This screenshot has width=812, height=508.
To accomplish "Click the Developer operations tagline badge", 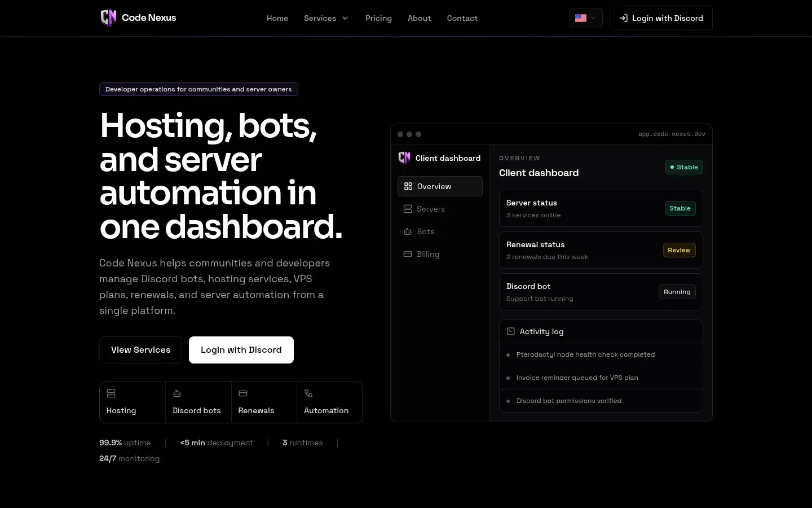I will coord(198,89).
